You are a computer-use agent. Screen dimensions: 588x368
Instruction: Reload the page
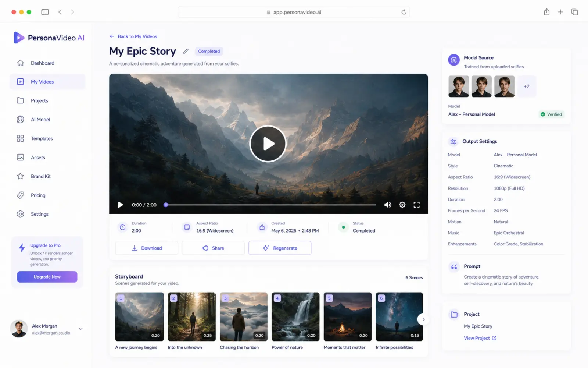404,12
